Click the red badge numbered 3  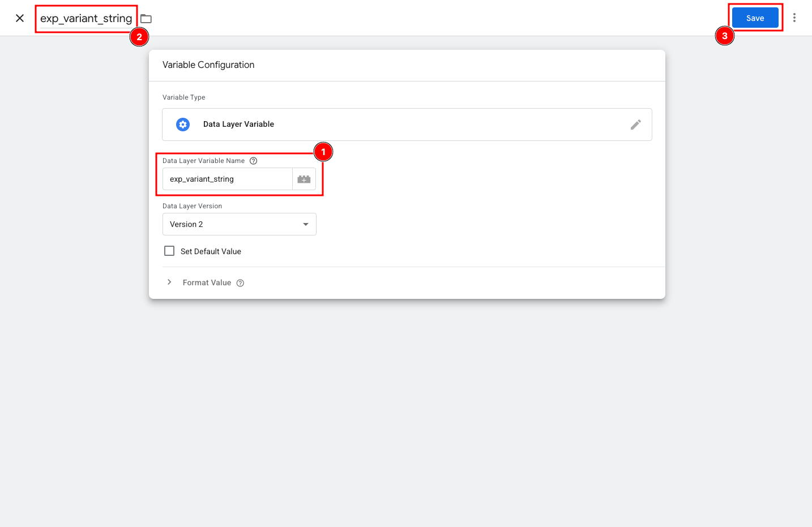pos(724,36)
